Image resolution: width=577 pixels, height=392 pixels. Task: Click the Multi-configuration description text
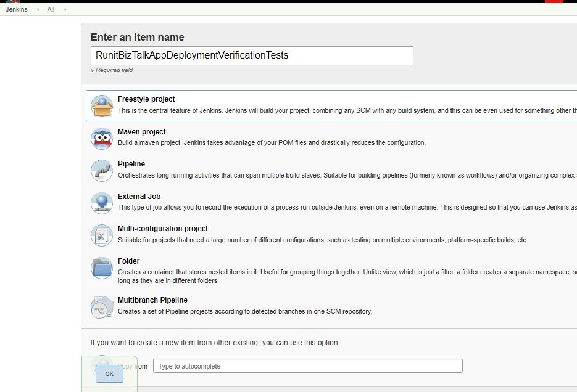pyautogui.click(x=323, y=240)
